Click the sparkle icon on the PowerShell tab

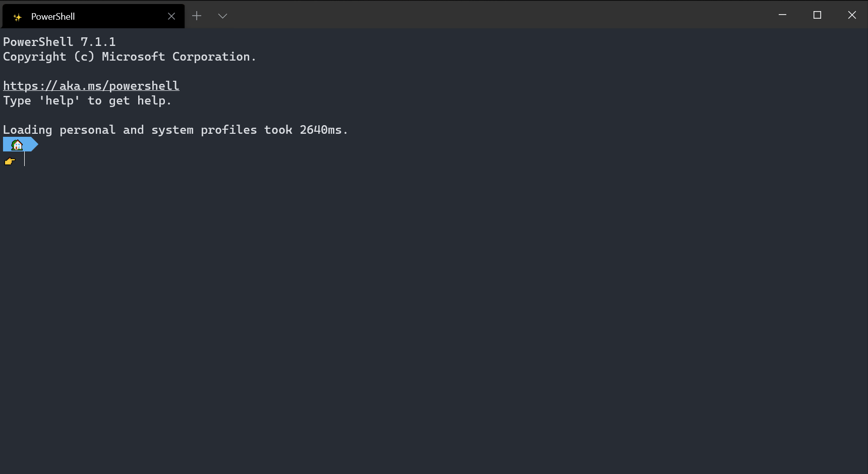(17, 16)
